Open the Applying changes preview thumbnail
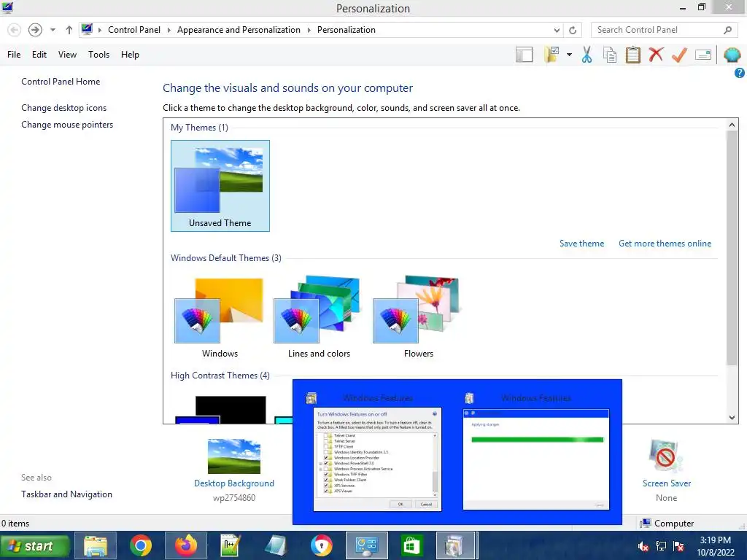Image resolution: width=747 pixels, height=560 pixels. [536, 459]
